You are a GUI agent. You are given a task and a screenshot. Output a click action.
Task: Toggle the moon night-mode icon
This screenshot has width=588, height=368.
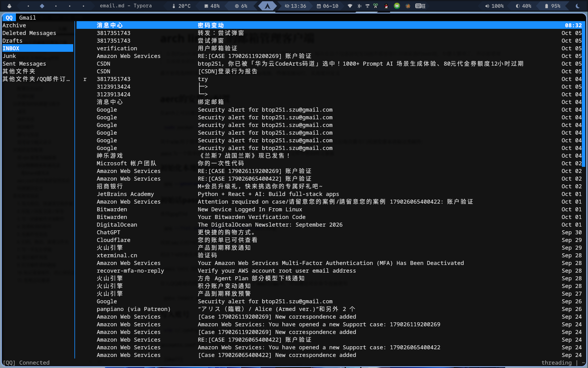pyautogui.click(x=577, y=6)
